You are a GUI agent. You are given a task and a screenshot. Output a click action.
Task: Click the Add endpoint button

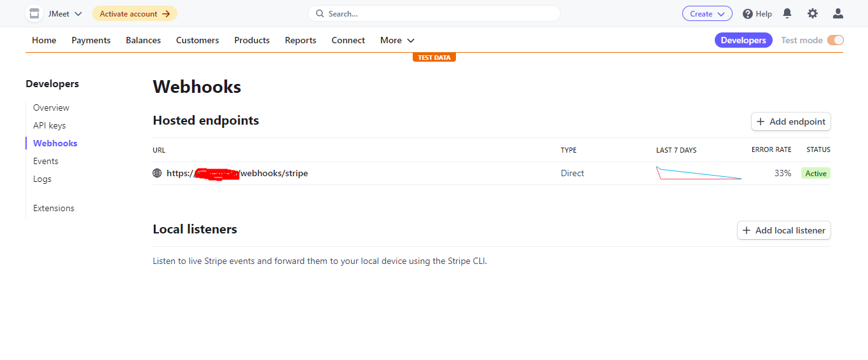(790, 121)
